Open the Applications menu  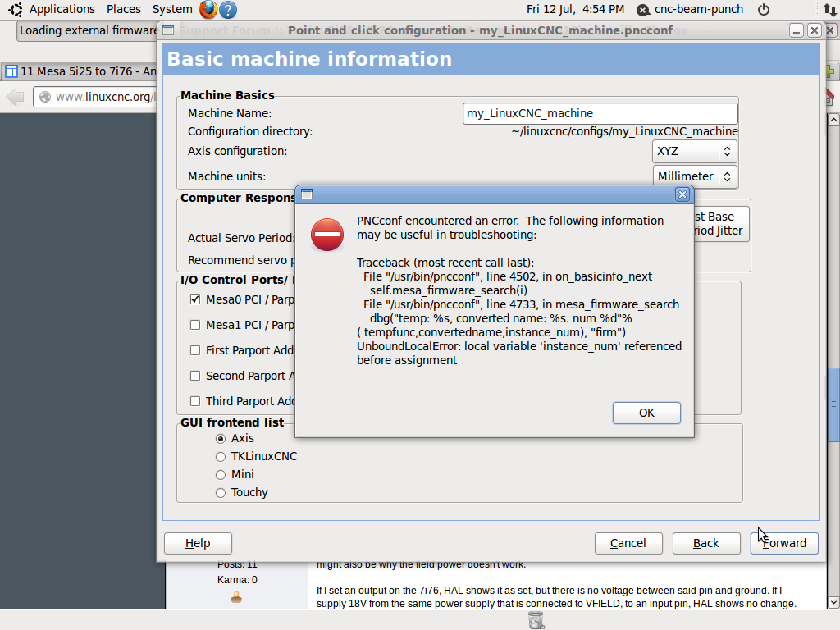pyautogui.click(x=62, y=9)
